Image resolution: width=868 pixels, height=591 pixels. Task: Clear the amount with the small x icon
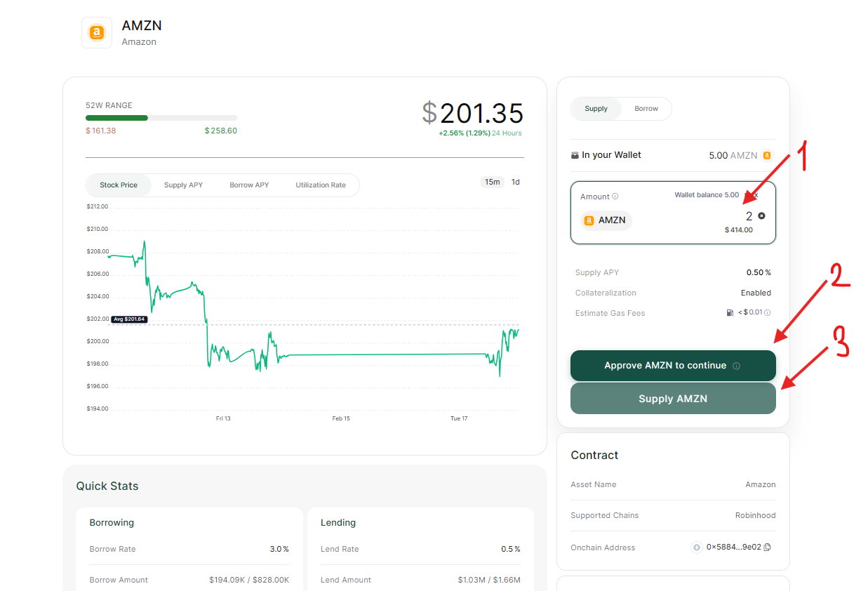coord(761,216)
